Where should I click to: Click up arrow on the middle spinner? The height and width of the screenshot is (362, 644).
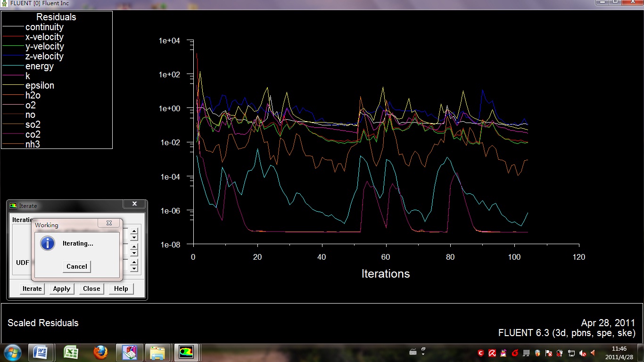click(x=134, y=247)
